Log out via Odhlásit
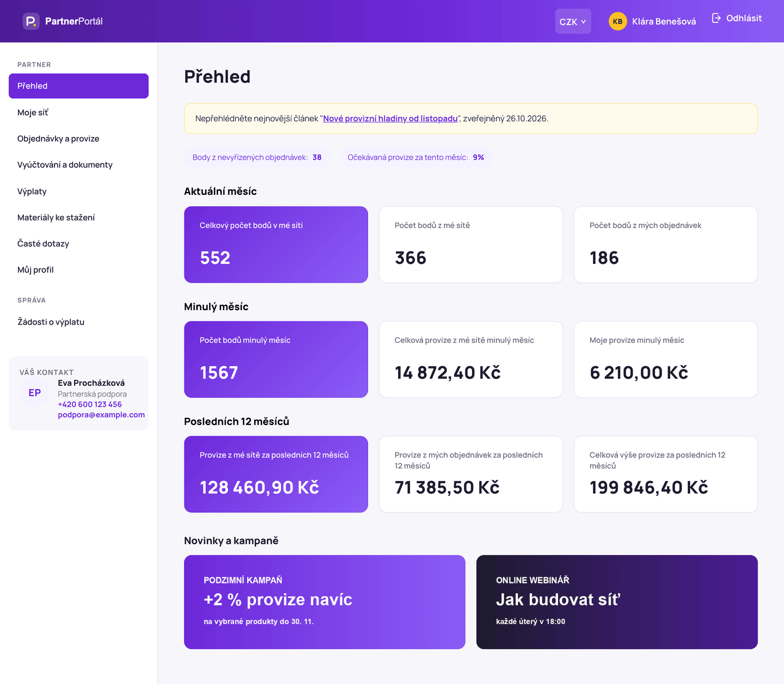The image size is (784, 684). [737, 18]
